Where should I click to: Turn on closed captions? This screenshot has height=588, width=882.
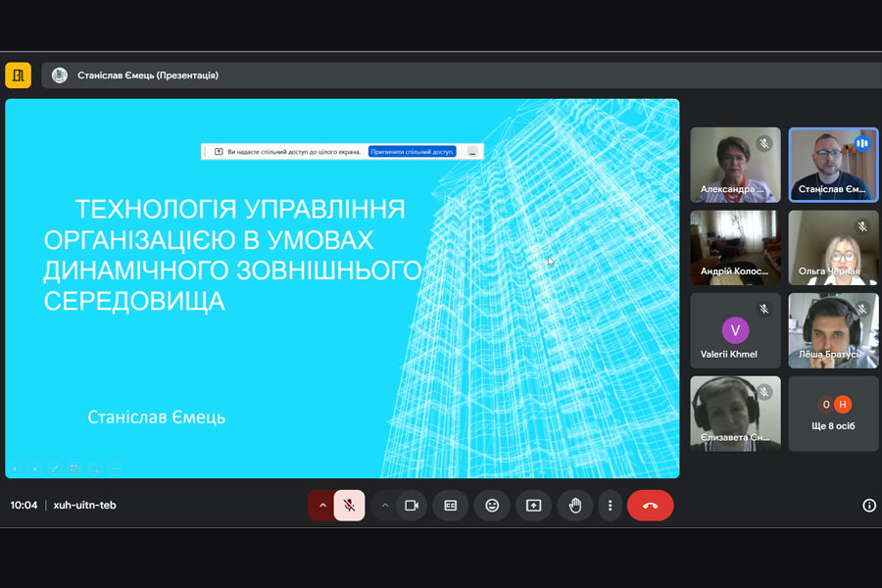(451, 506)
